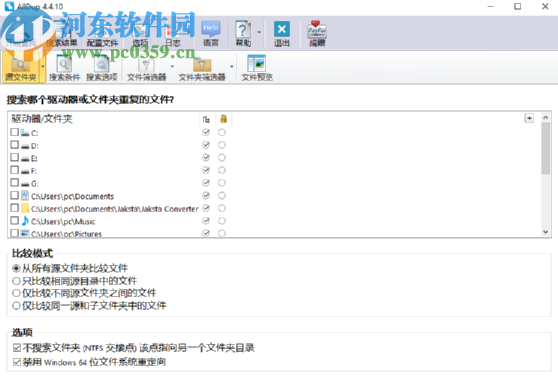Click the 文件夹筛选器 folder filter icon
Image resolution: width=558 pixels, height=379 pixels.
(x=202, y=68)
